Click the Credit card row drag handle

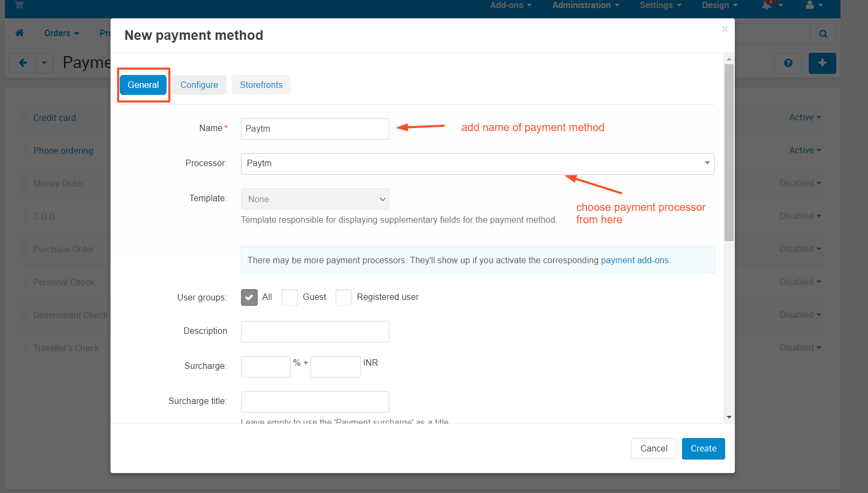coord(25,118)
